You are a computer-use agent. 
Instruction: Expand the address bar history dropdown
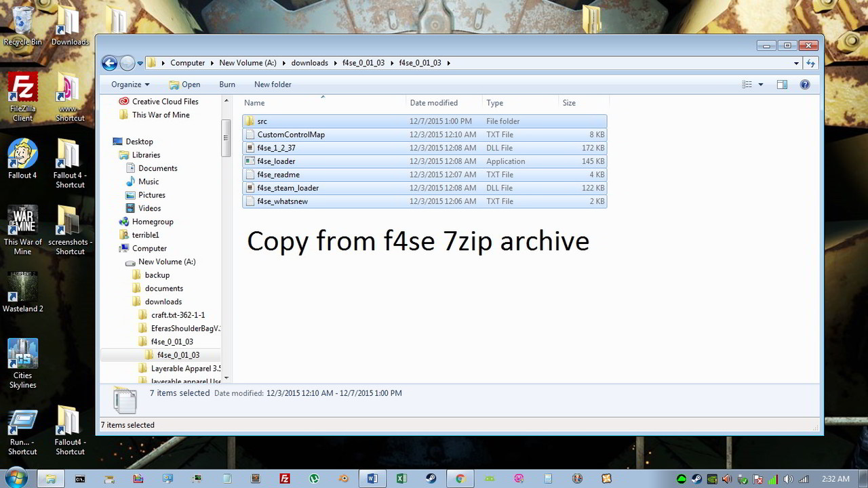coord(797,62)
